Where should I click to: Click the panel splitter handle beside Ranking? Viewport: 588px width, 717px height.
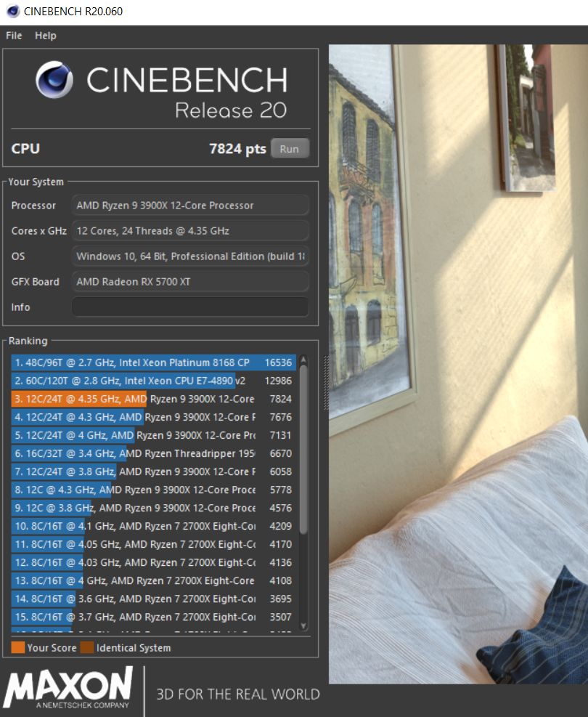coord(326,383)
